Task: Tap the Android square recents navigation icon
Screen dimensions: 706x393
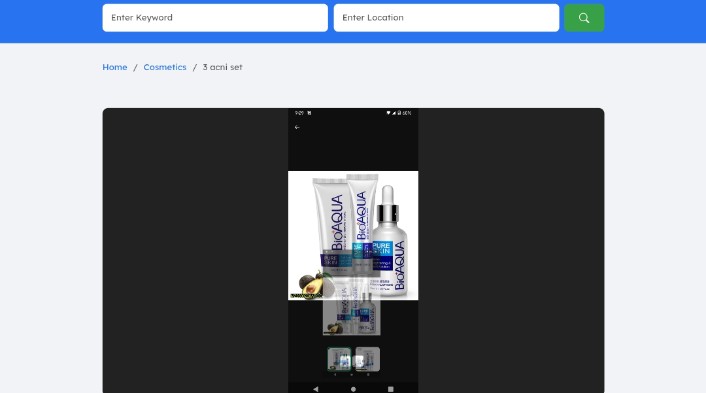Action: (x=390, y=389)
